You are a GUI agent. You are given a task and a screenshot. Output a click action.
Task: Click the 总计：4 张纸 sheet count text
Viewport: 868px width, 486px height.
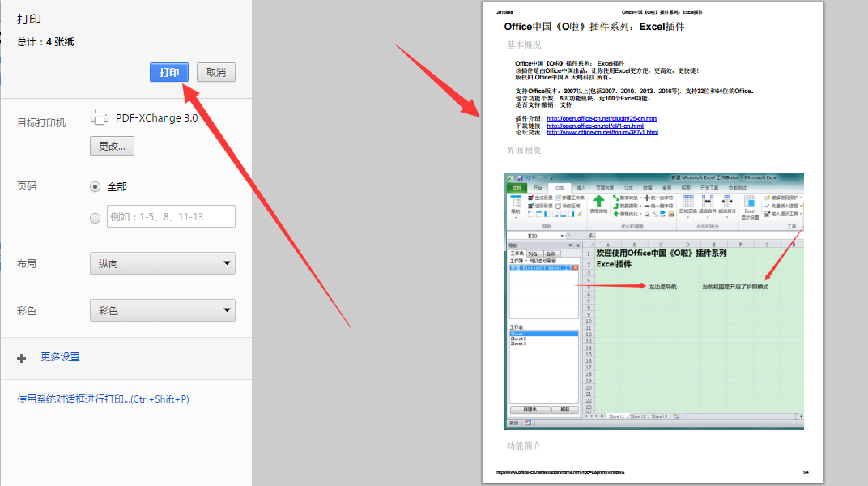coord(45,42)
